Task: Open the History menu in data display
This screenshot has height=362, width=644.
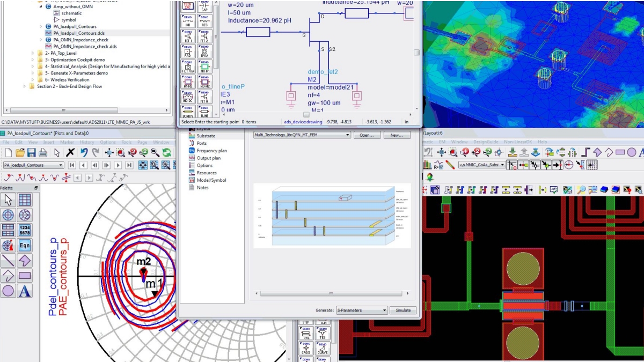Action: [87, 142]
